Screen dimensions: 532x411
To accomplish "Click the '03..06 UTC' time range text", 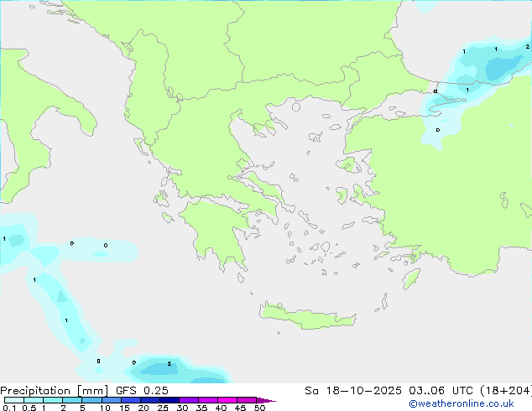I will click(x=441, y=391).
